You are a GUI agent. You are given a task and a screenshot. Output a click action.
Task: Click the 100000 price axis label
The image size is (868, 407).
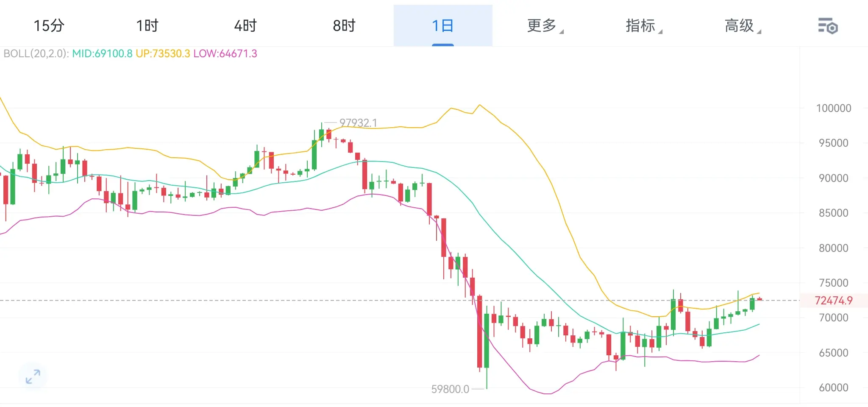tap(833, 108)
